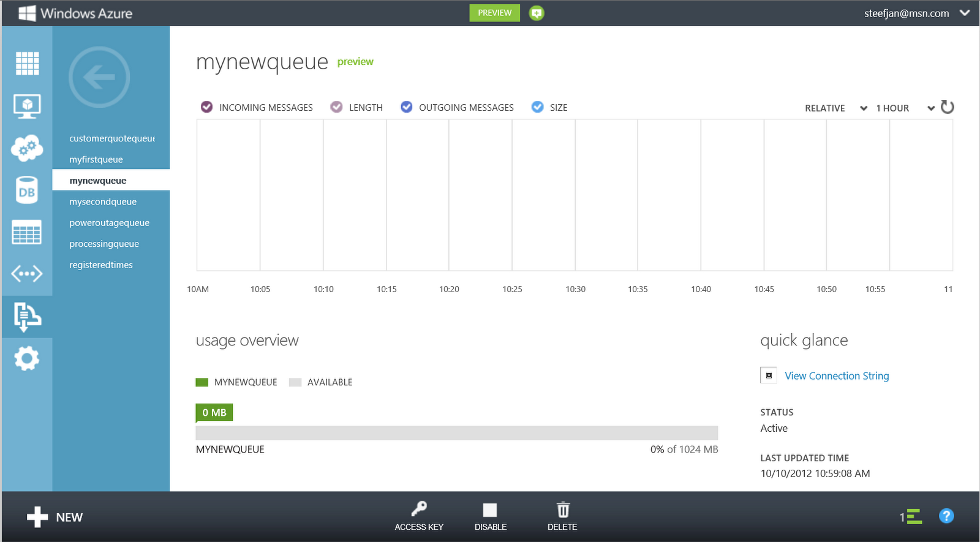Click the 0 MB usage tag

214,412
